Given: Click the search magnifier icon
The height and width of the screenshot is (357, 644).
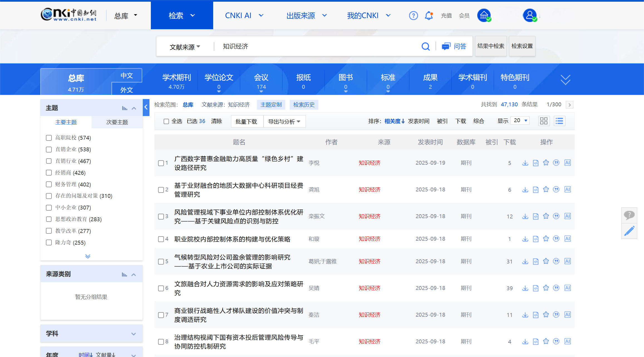Looking at the screenshot, I should (x=426, y=46).
